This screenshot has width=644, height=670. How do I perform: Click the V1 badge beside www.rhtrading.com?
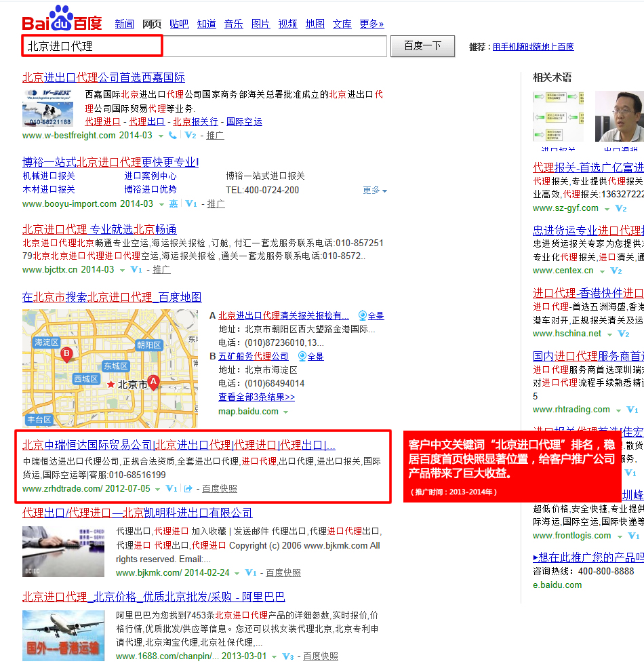[x=632, y=410]
